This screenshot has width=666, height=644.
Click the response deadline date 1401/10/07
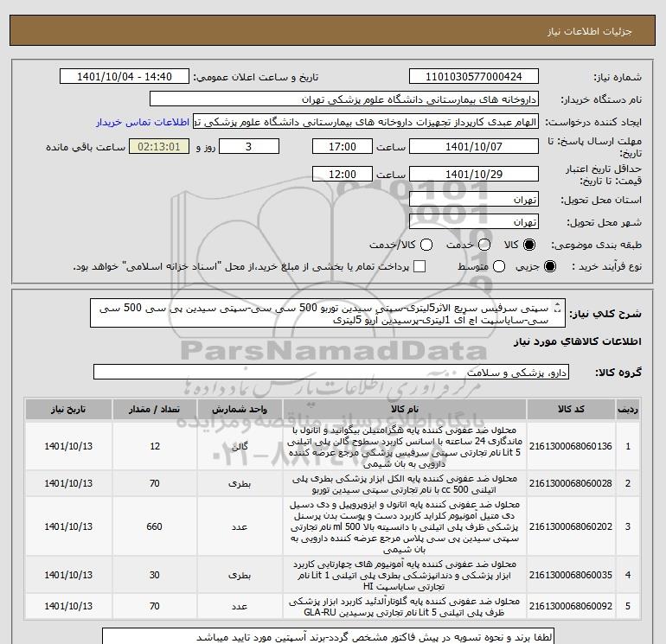474,147
